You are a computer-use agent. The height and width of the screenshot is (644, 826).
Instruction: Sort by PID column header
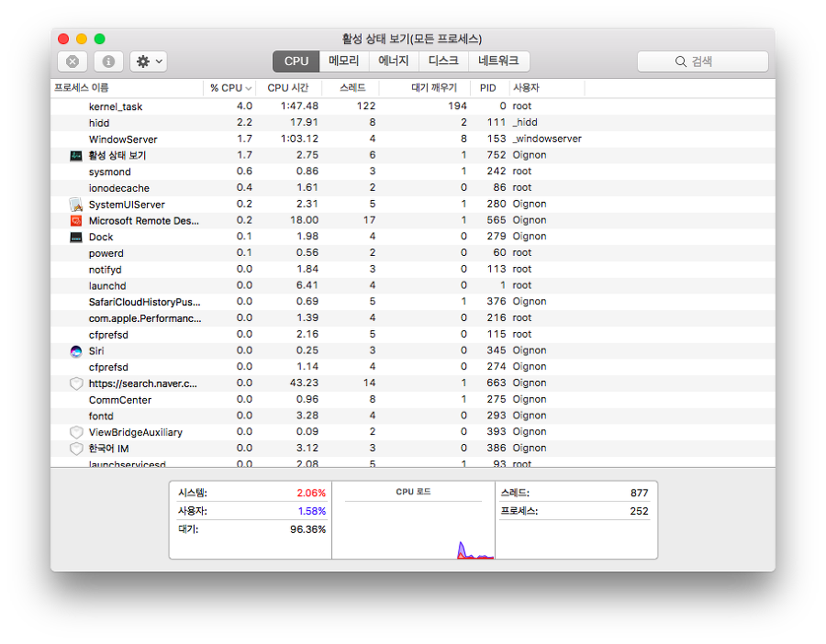(489, 88)
